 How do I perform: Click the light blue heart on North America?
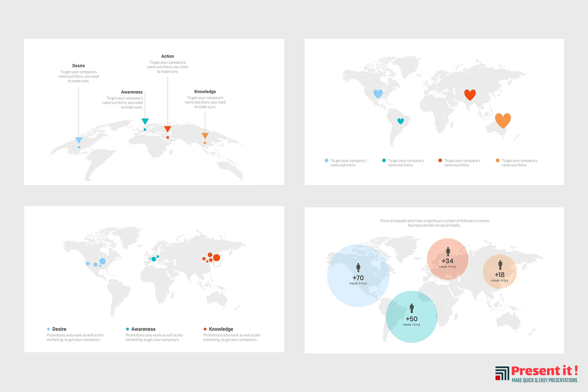point(378,94)
